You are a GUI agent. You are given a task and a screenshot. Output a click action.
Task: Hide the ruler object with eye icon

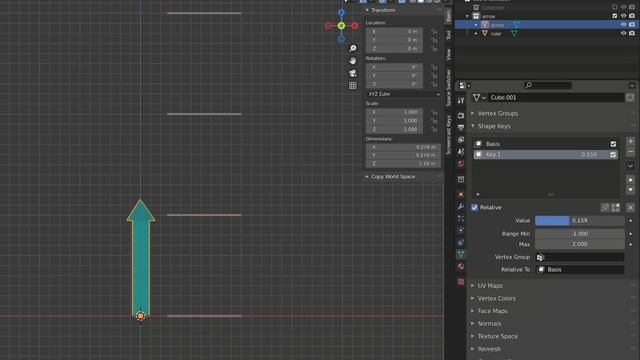[x=623, y=33]
